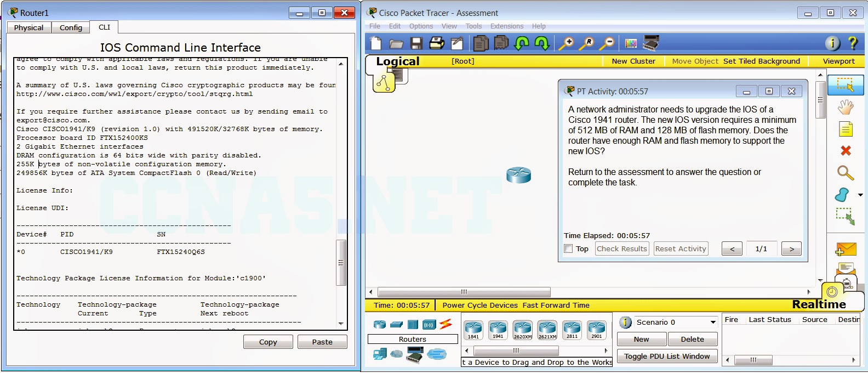Open the Edit menu
868x373 pixels.
pyautogui.click(x=395, y=26)
